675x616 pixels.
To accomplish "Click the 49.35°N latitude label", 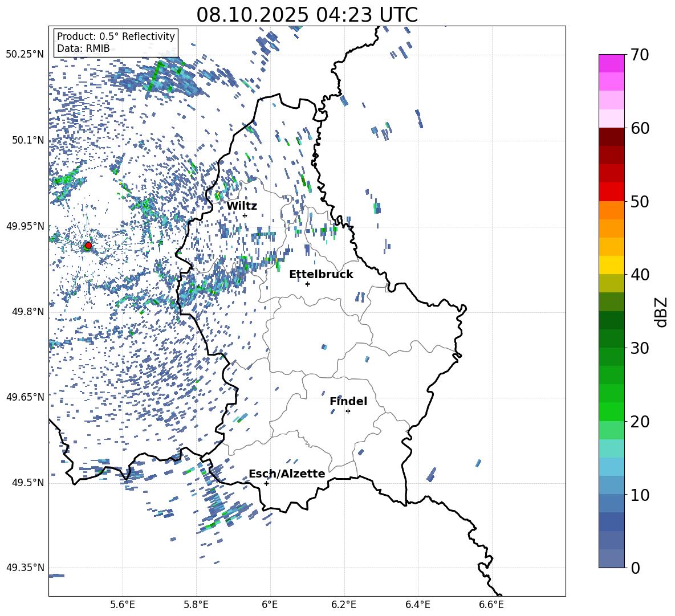I will (25, 568).
